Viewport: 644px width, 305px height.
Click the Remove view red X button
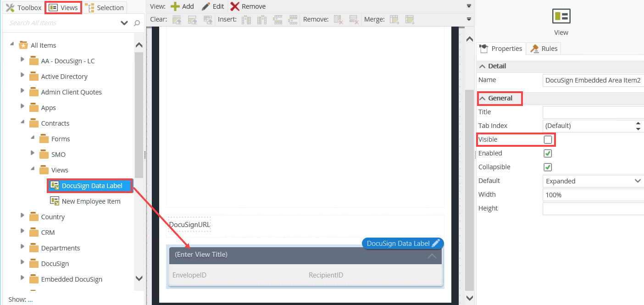pyautogui.click(x=248, y=6)
